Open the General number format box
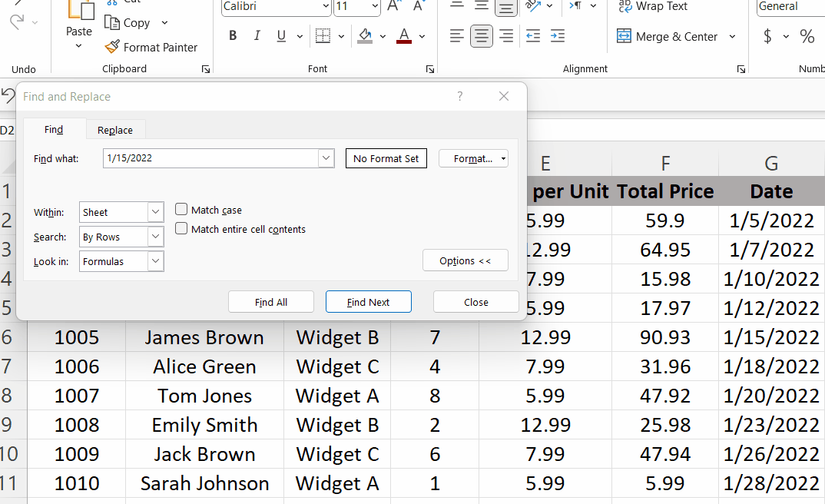This screenshot has height=504, width=825. coord(790,6)
